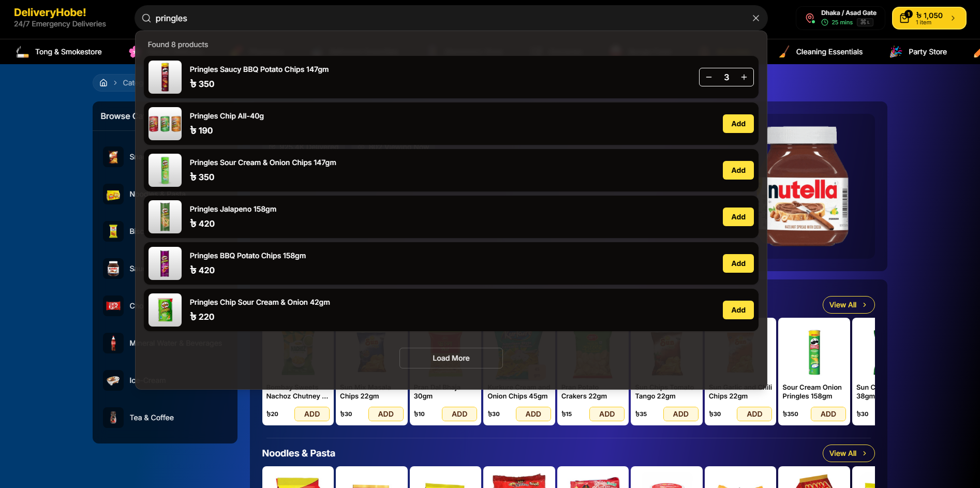Add Sun Mix Masala Chips 22gm
This screenshot has width=980, height=488.
click(386, 414)
